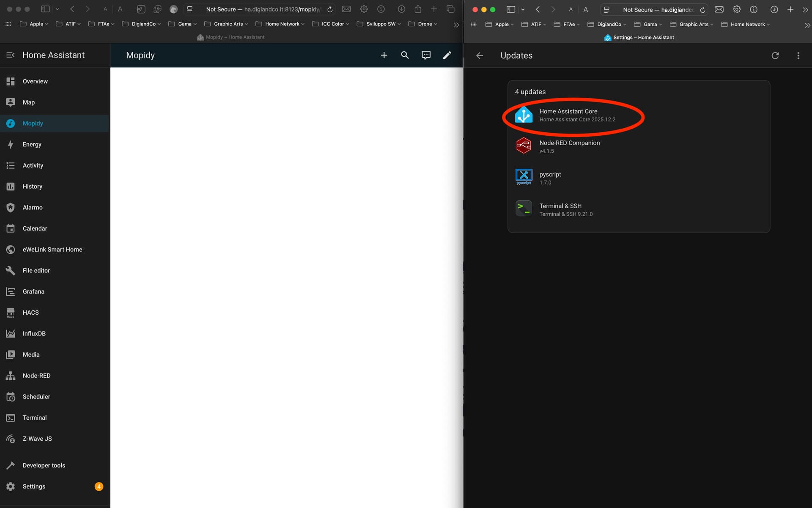Open Settings with the 4 badge
This screenshot has width=812, height=508.
click(34, 486)
